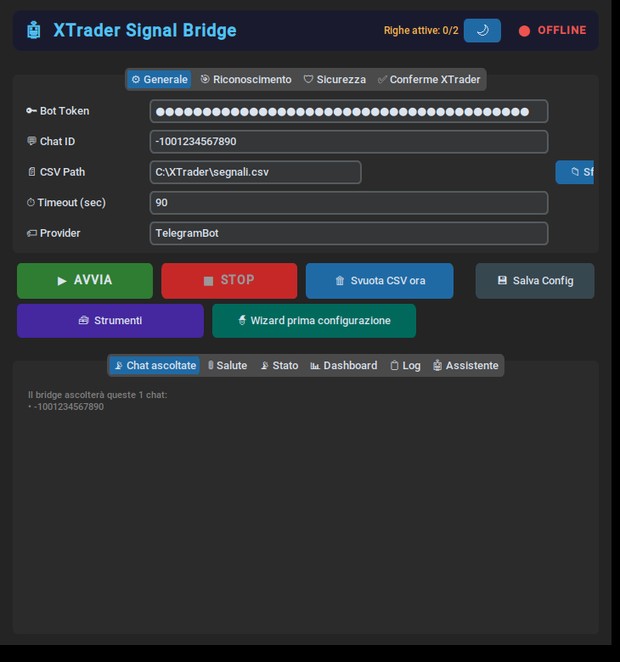Click the toolbox icon on Strumenti
The width and height of the screenshot is (620, 662).
pyautogui.click(x=84, y=320)
